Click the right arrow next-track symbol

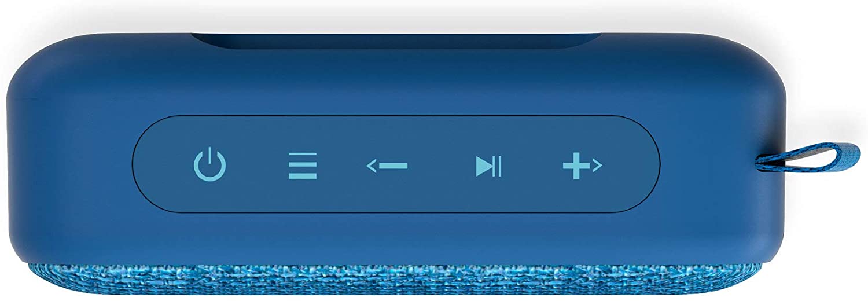click(x=597, y=166)
